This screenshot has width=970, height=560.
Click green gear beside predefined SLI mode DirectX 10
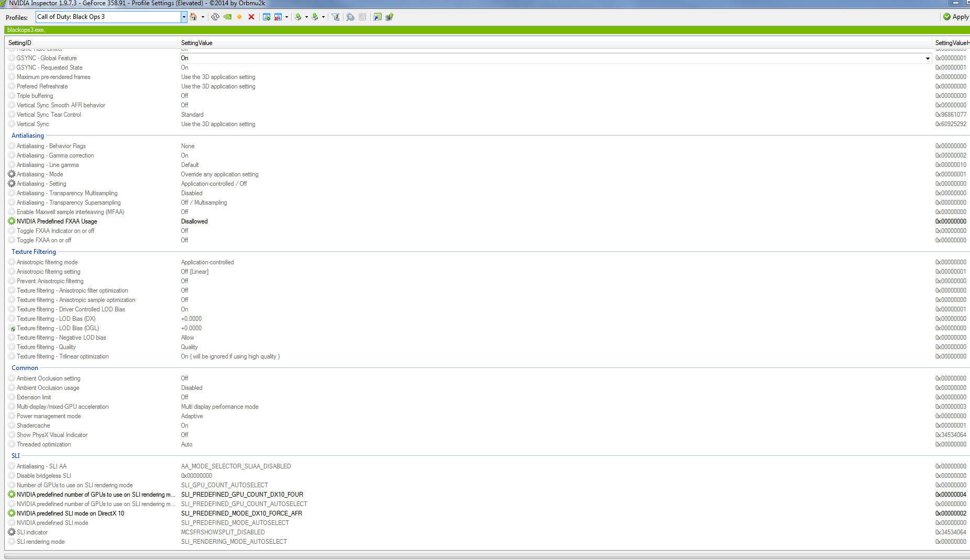pyautogui.click(x=12, y=513)
